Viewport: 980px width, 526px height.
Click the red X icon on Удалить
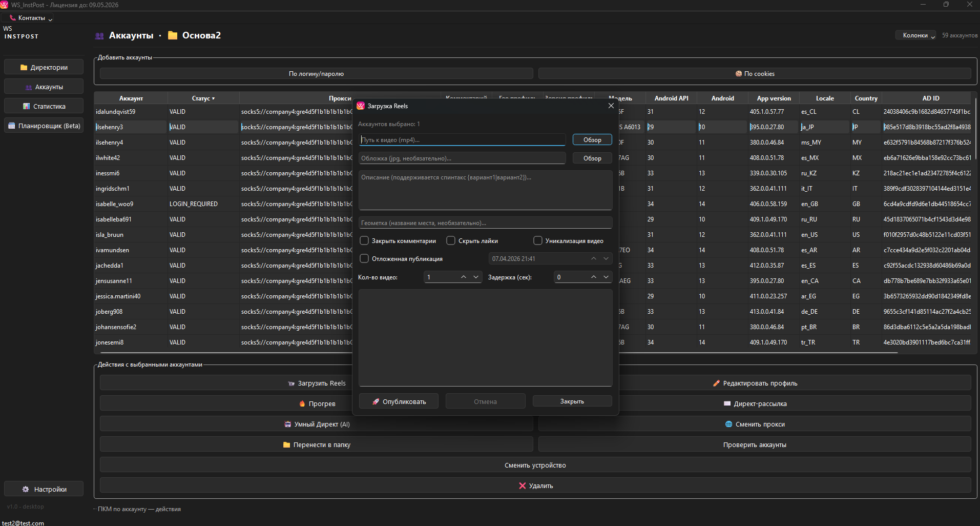tap(522, 485)
